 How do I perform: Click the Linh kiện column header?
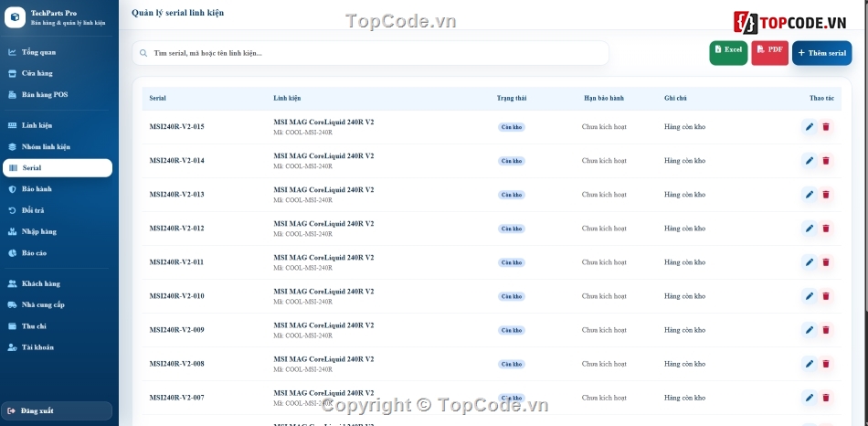pyautogui.click(x=287, y=98)
